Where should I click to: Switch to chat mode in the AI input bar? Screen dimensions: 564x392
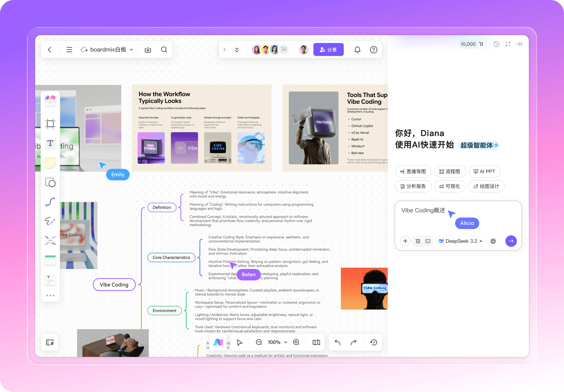click(x=428, y=241)
